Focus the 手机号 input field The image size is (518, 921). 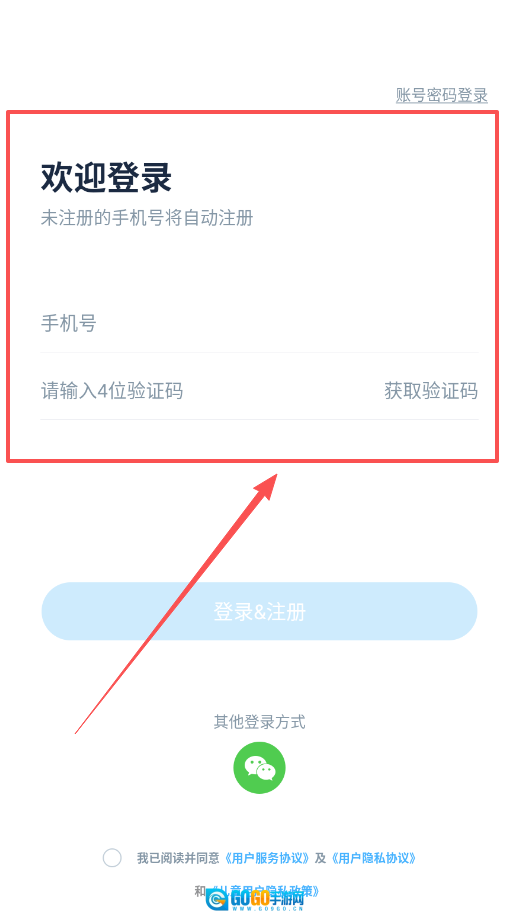click(x=259, y=323)
